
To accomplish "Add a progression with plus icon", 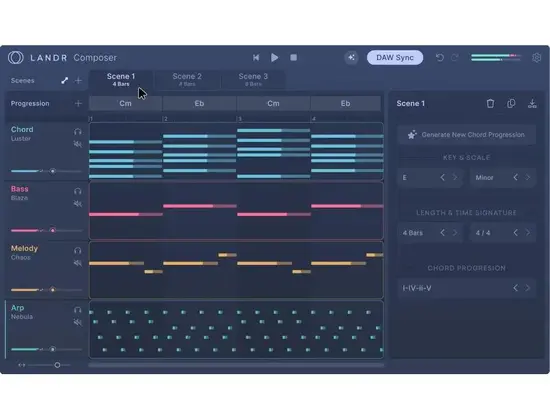I will (x=78, y=104).
